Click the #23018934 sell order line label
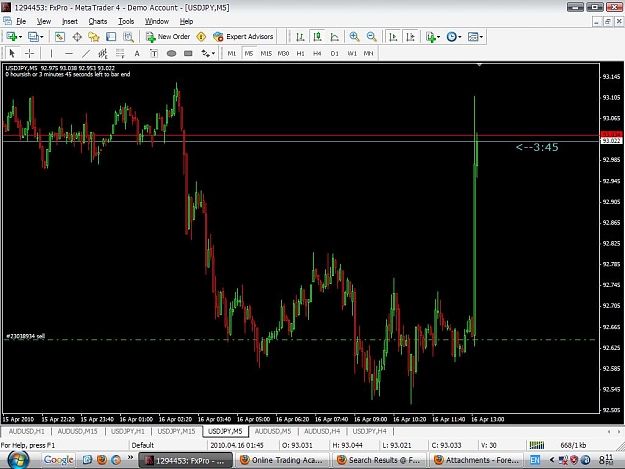 point(26,336)
